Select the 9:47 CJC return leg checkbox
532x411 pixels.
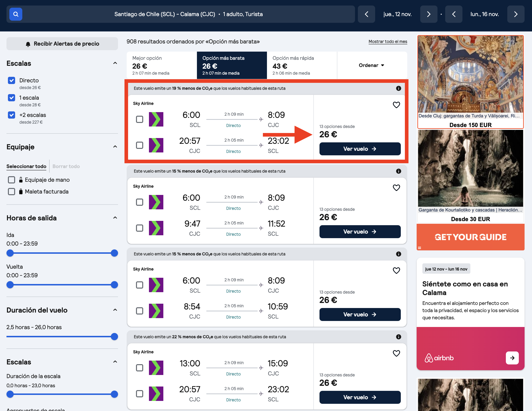point(140,228)
